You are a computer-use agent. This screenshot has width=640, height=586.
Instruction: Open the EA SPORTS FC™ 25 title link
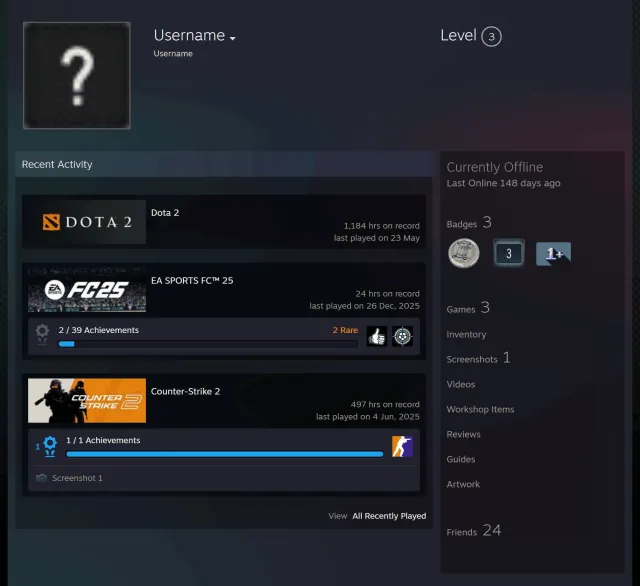point(192,281)
